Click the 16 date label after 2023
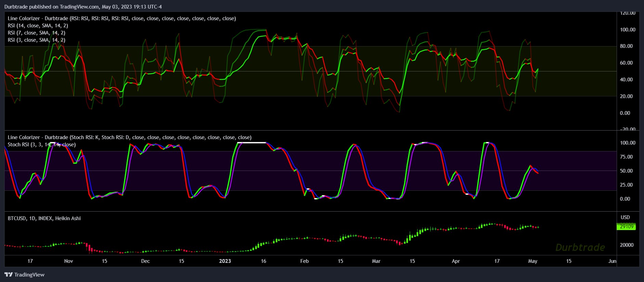Viewport: 644px width, 282px height. (x=264, y=261)
